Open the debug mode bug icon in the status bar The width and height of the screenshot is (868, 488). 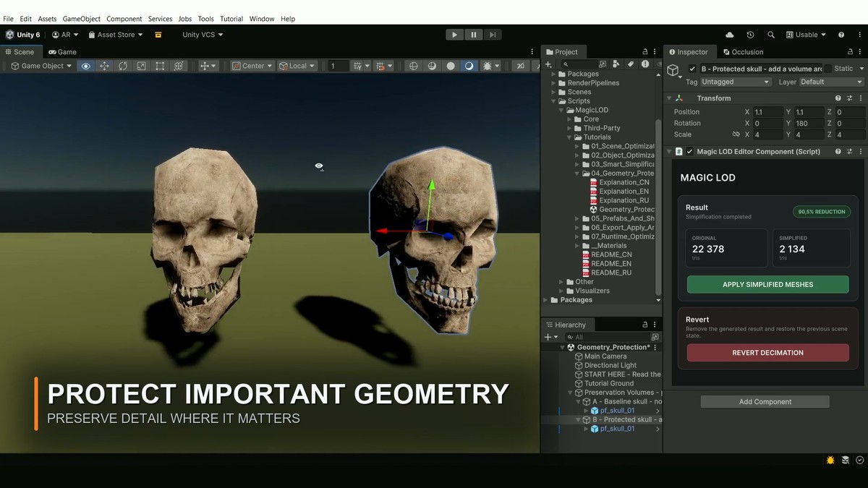[x=830, y=460]
